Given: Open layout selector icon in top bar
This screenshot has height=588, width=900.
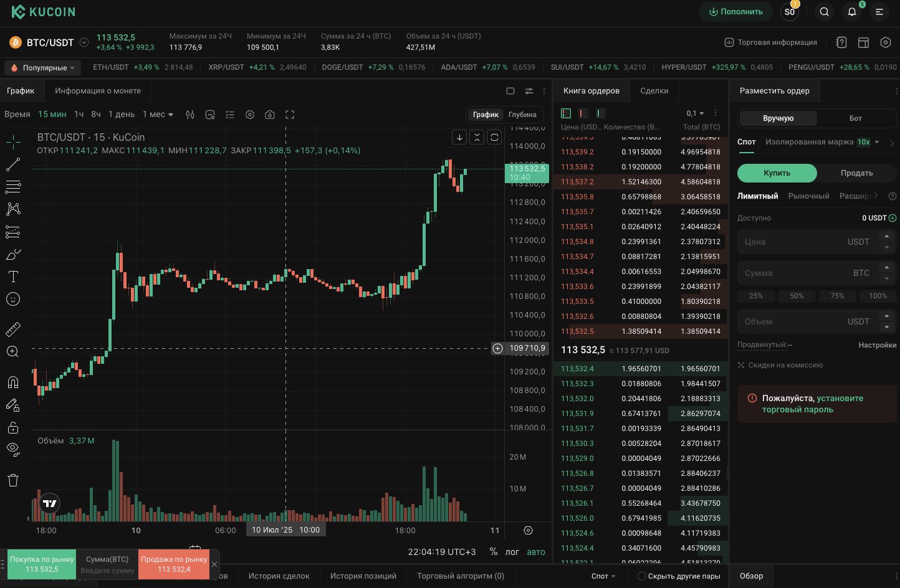Looking at the screenshot, I should click(x=863, y=42).
